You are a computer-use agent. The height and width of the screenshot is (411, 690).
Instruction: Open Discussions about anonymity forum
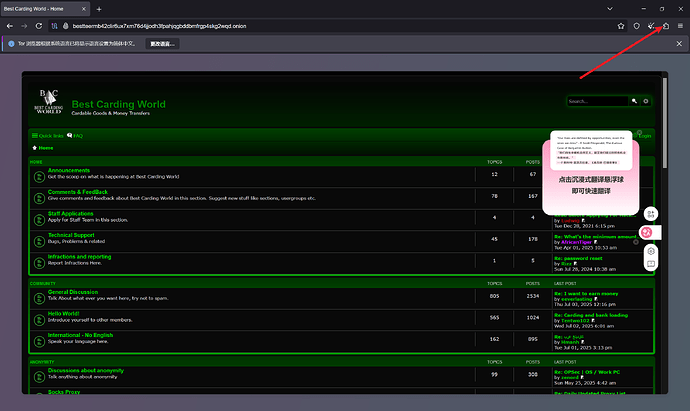86,371
